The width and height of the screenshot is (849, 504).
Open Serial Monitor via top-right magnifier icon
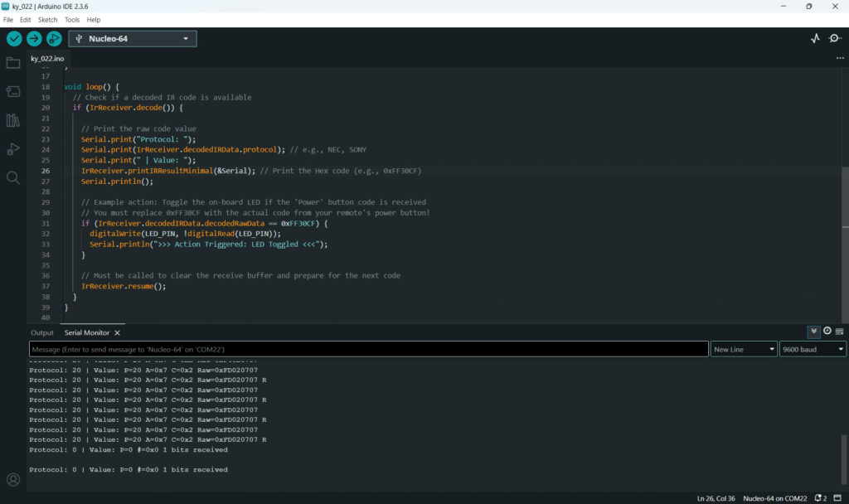click(834, 38)
